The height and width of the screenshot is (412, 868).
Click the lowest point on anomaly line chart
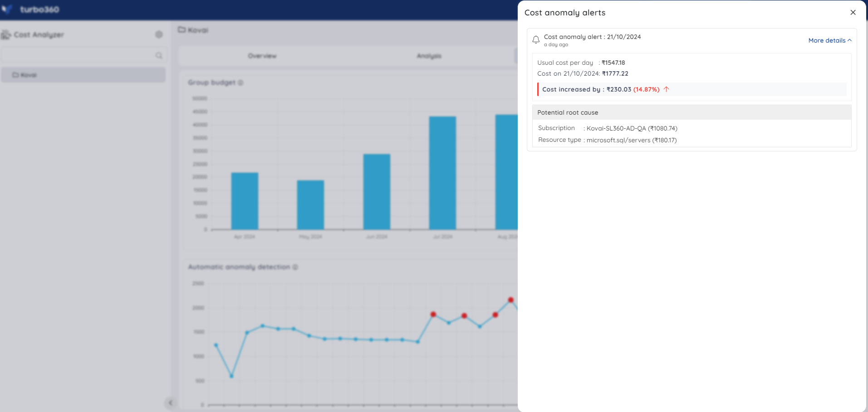tap(231, 376)
